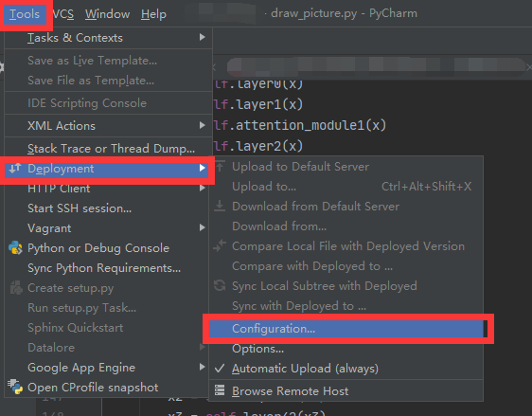The height and width of the screenshot is (416, 532).
Task: Expand Tasks & Contexts submenu
Action: click(108, 38)
